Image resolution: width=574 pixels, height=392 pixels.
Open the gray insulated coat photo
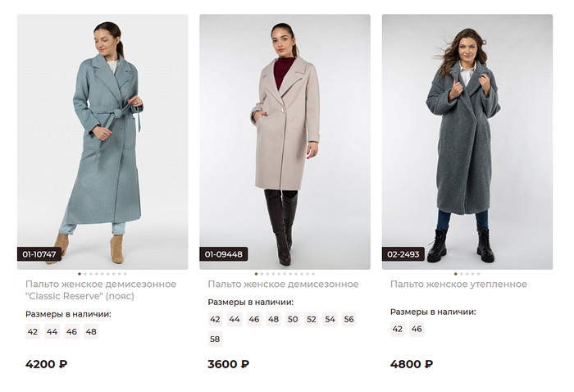click(467, 139)
